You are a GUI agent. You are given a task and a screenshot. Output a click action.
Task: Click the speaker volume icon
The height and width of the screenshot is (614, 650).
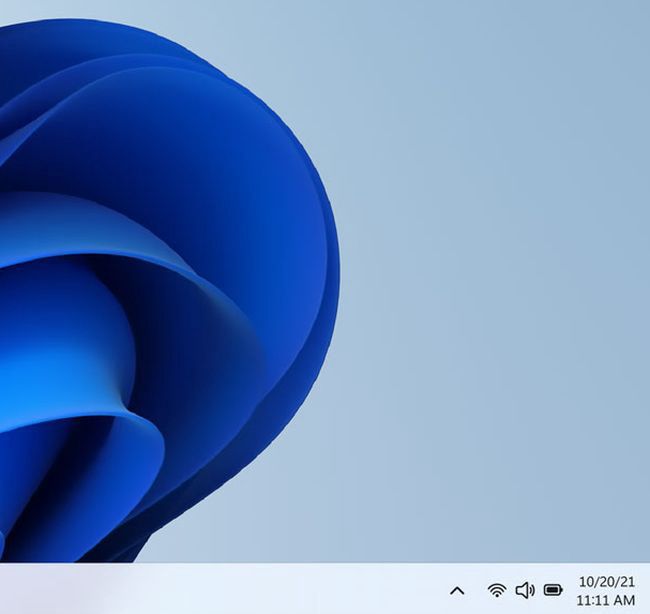point(525,590)
